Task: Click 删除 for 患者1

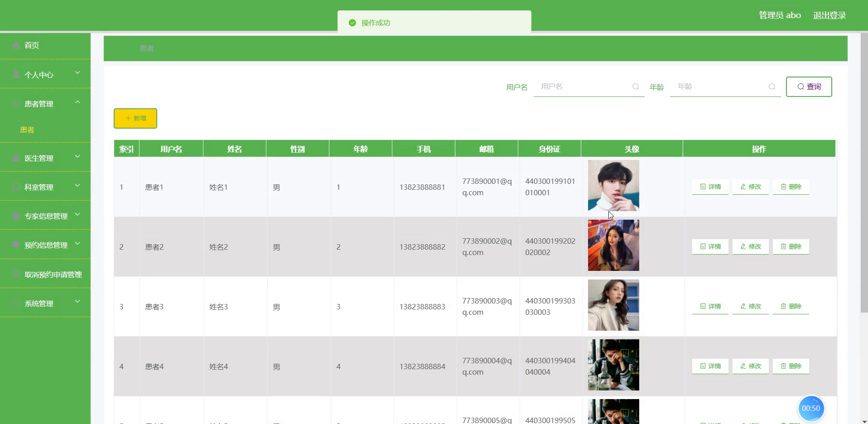Action: [791, 187]
